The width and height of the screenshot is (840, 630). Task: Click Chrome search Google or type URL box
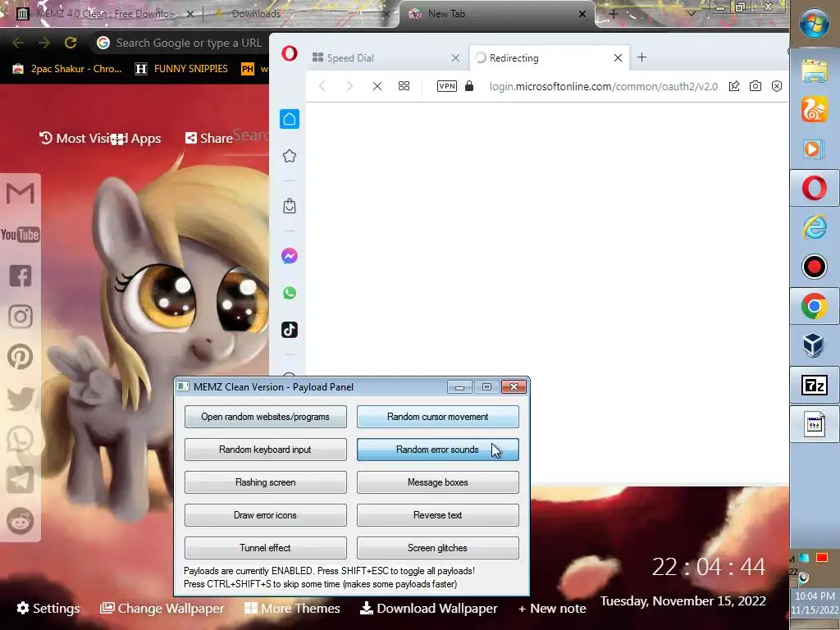189,43
